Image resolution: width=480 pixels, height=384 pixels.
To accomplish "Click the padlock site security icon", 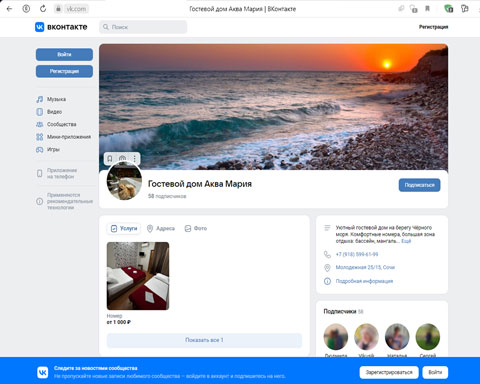I will [x=58, y=9].
